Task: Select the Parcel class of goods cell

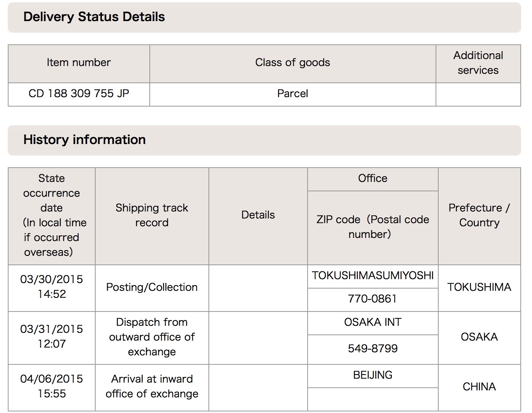Action: tap(292, 94)
